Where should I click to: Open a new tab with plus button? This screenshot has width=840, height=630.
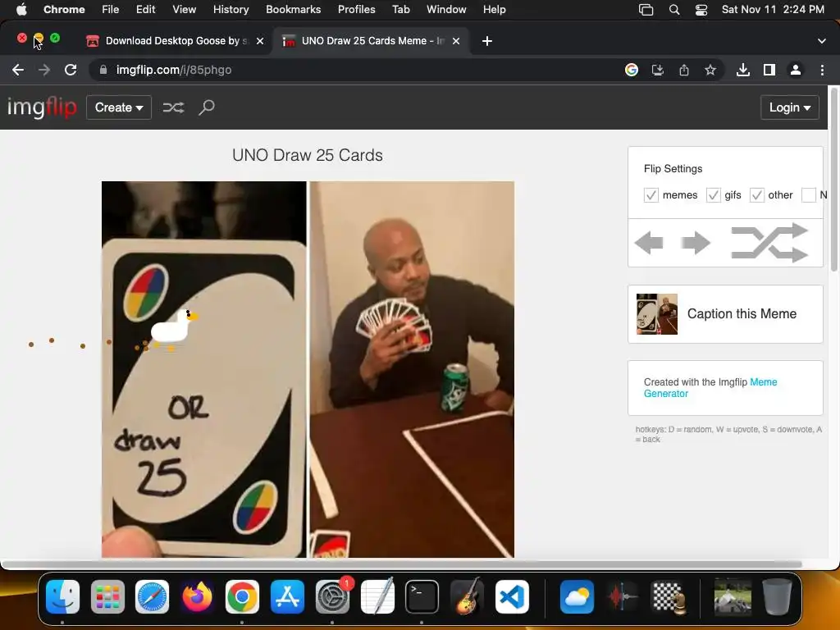pyautogui.click(x=486, y=41)
